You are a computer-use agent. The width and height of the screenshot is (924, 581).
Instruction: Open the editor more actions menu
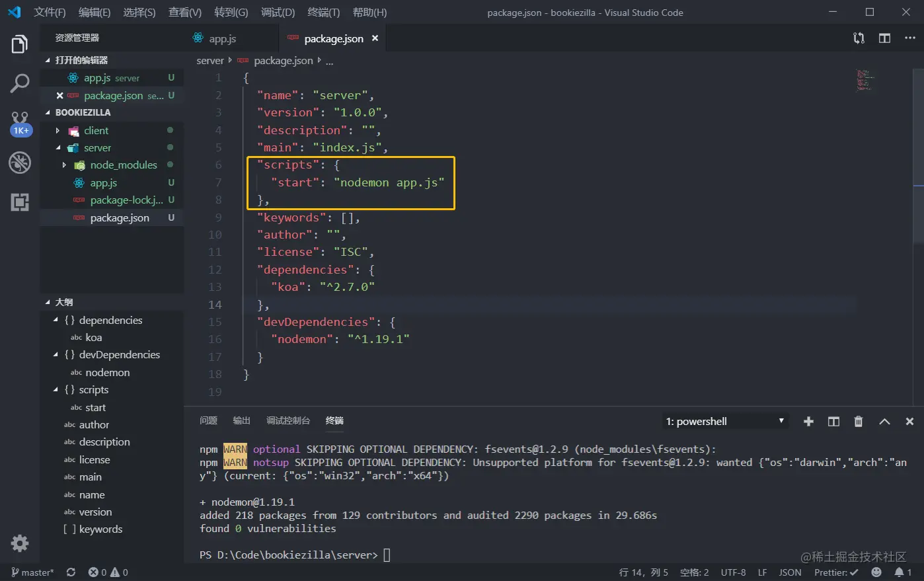coord(910,38)
